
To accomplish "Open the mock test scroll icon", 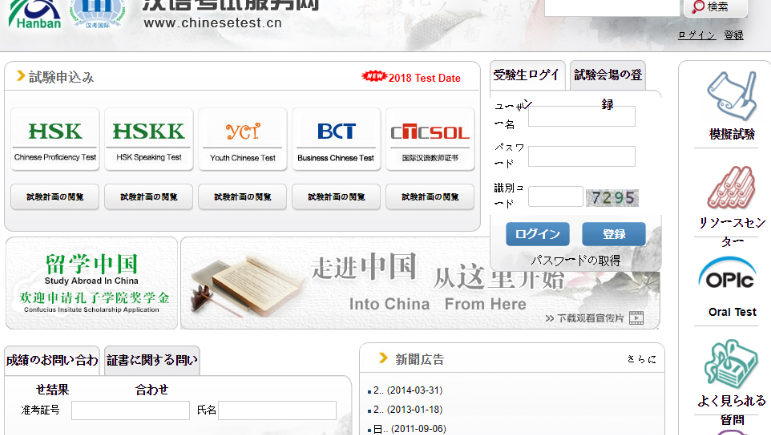I will pos(732,96).
